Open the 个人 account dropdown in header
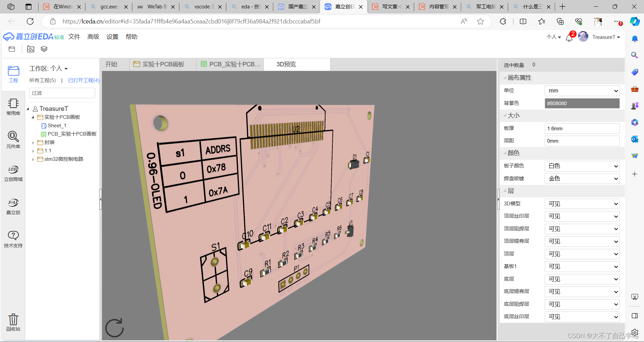This screenshot has width=644, height=342. [553, 37]
